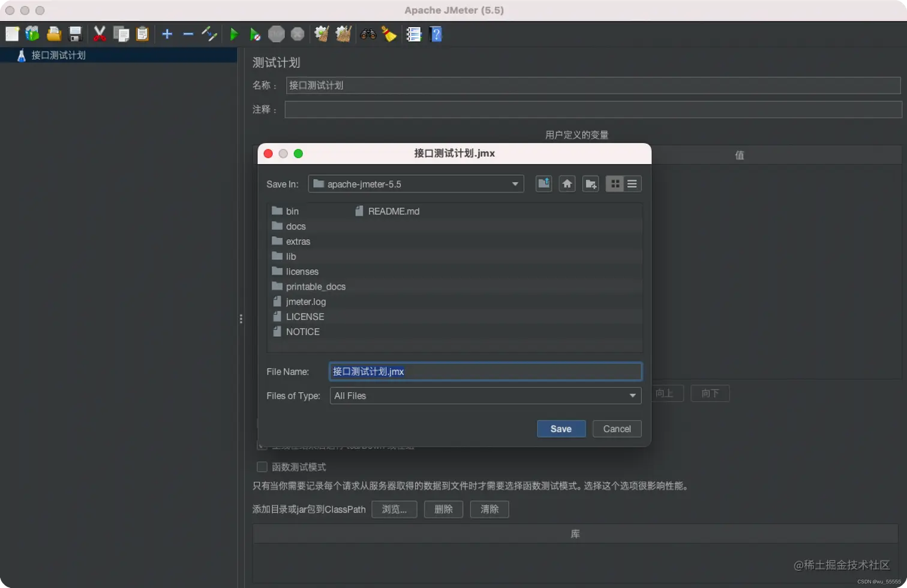The height and width of the screenshot is (588, 907).
Task: Select the LICENSE file
Action: (x=298, y=316)
